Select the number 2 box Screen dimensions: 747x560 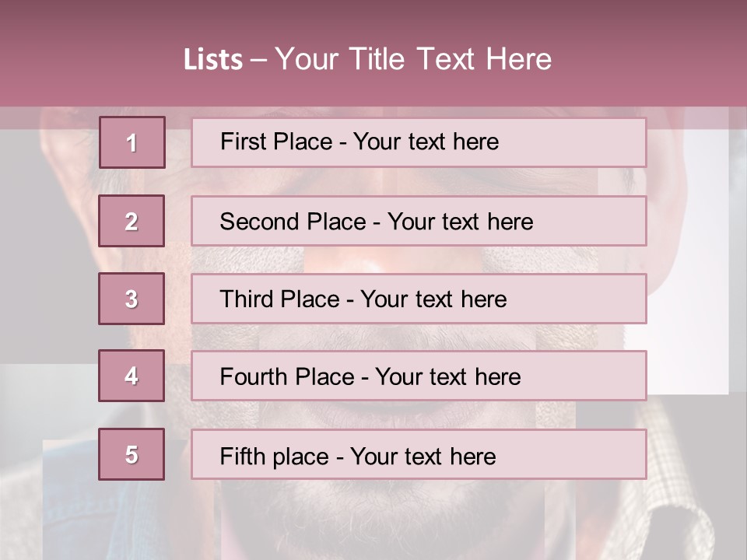coord(132,222)
